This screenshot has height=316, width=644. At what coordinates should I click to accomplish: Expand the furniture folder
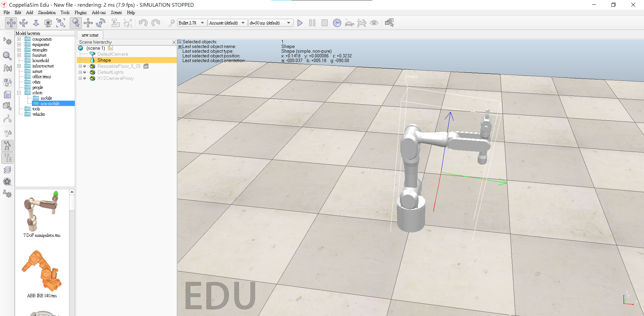point(19,55)
